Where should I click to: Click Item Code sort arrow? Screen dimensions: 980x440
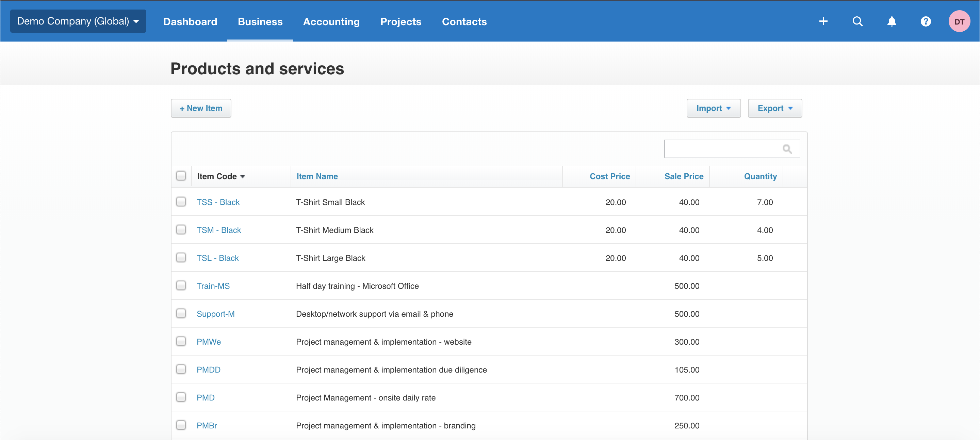click(x=243, y=177)
